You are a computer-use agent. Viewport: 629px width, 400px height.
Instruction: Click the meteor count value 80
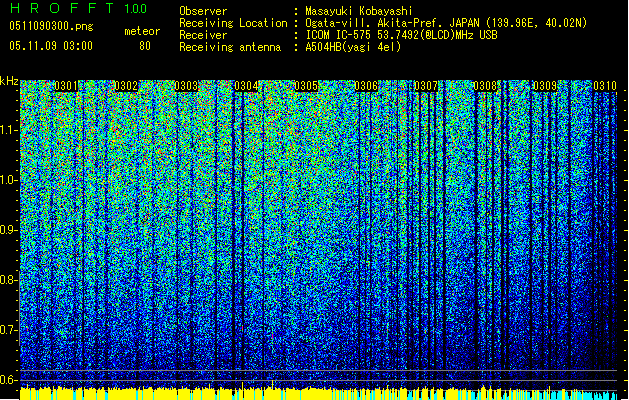pyautogui.click(x=145, y=46)
